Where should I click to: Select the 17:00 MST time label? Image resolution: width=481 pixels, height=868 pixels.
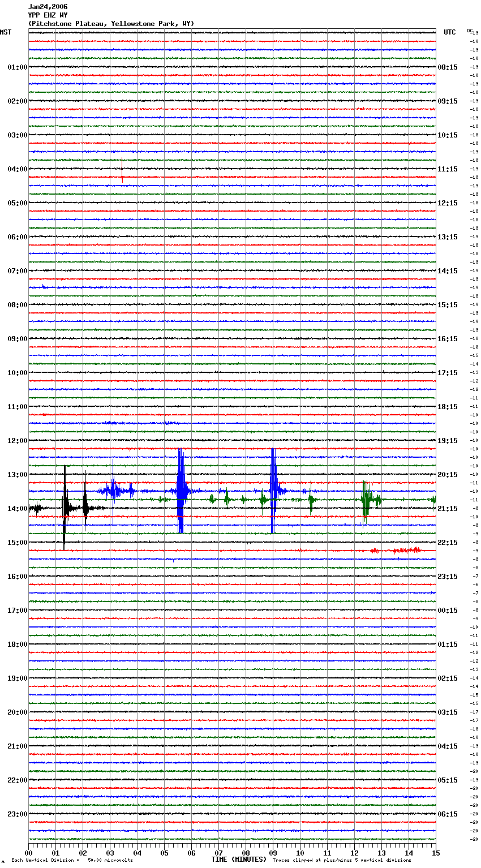click(x=17, y=611)
